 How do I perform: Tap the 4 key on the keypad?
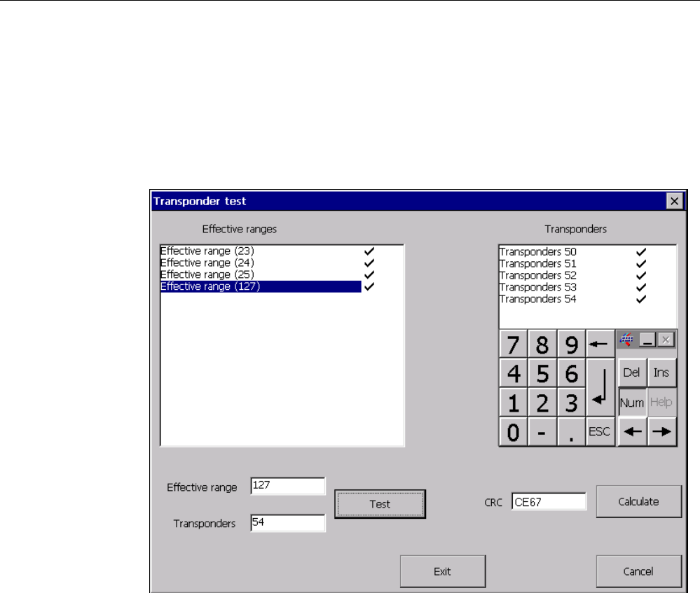[514, 373]
